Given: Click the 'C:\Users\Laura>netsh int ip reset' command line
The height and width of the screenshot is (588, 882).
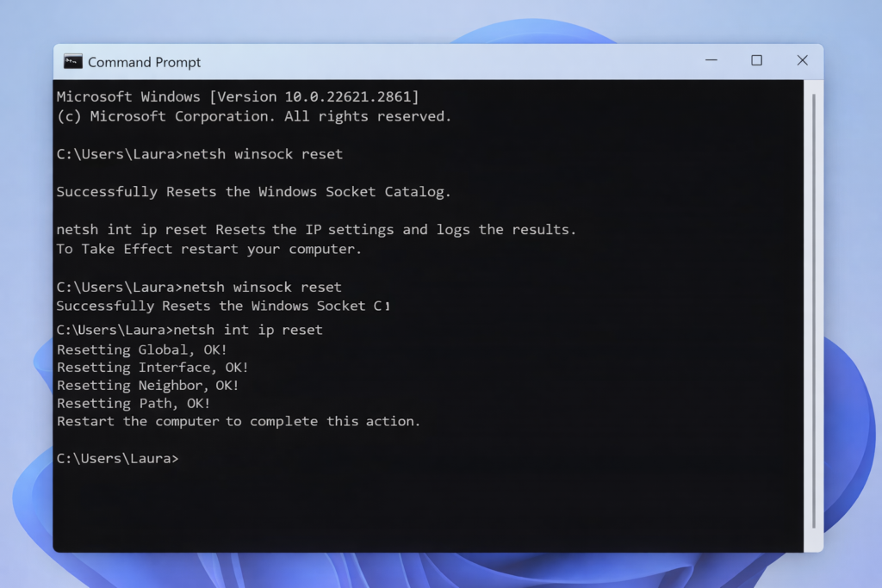Looking at the screenshot, I should click(x=189, y=330).
